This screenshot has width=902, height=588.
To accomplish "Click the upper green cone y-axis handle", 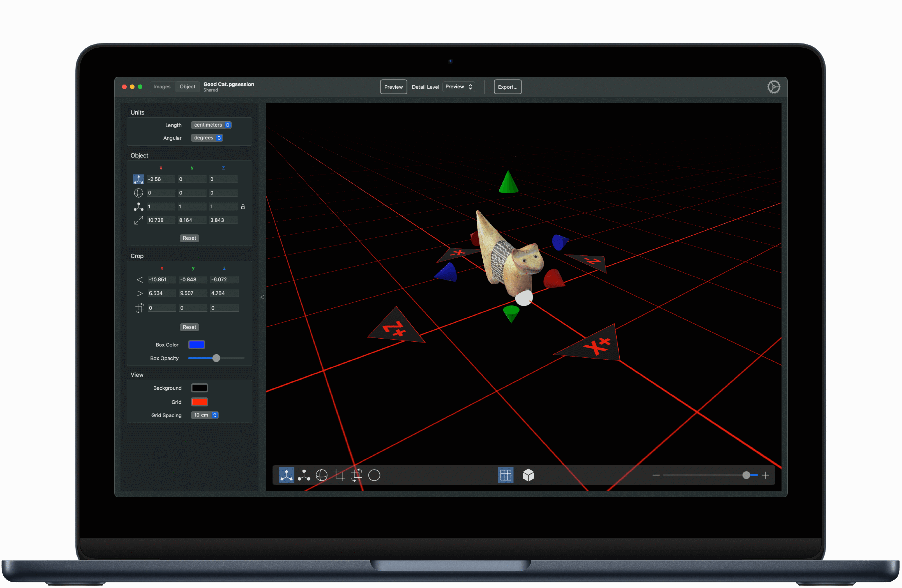I will click(508, 183).
